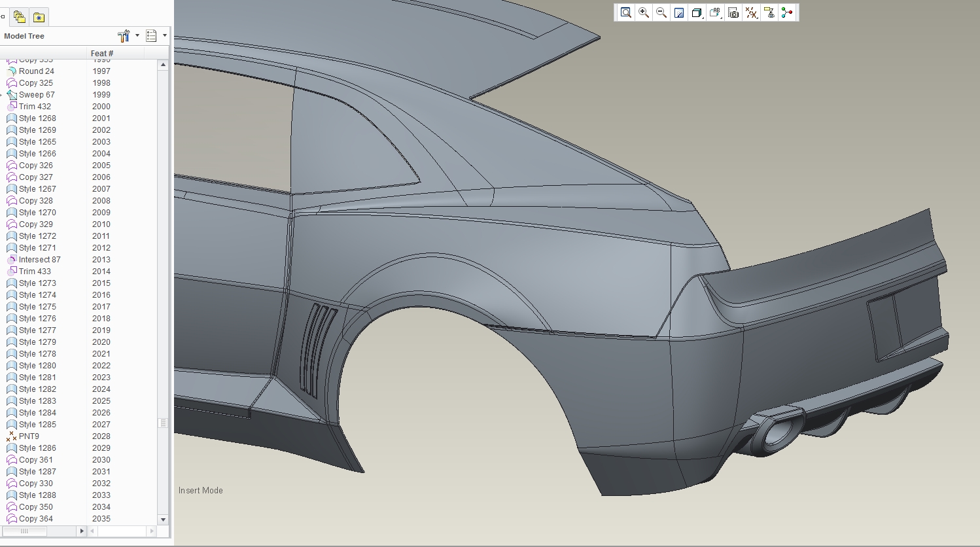The height and width of the screenshot is (547, 980).
Task: Expand the Show dropdown arrow
Action: (x=165, y=36)
